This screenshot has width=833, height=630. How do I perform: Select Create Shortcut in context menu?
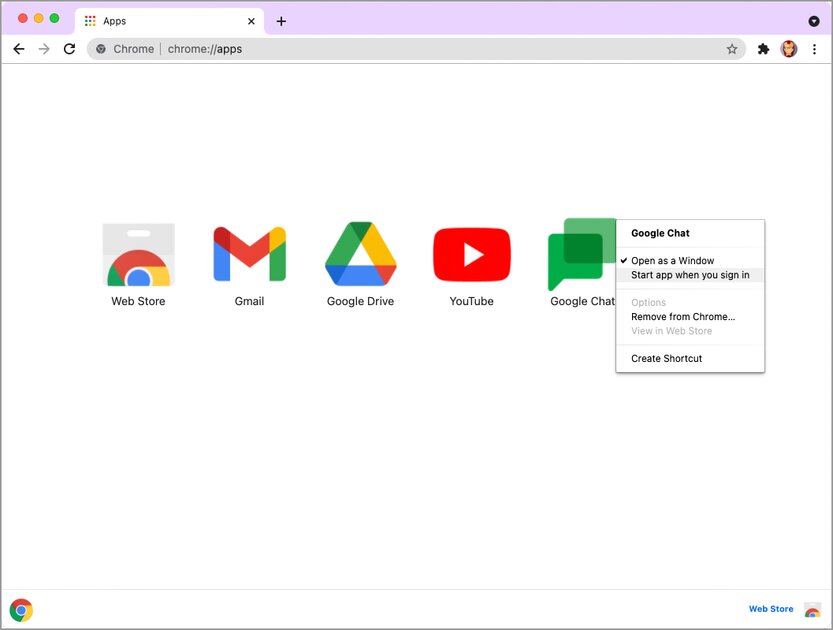[690, 359]
